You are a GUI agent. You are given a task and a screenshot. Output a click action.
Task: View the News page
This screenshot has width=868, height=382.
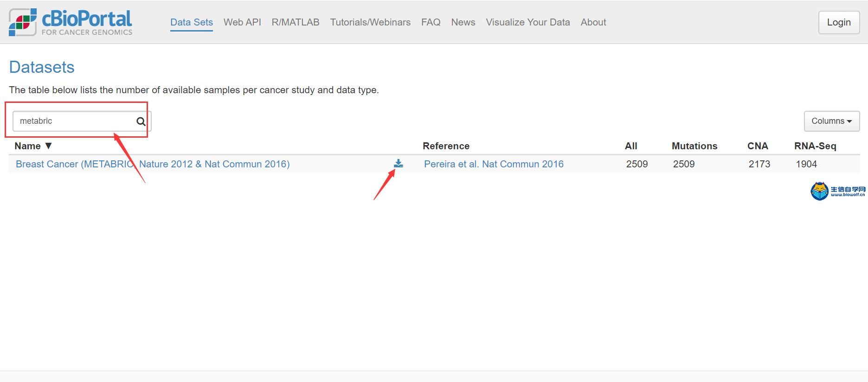point(463,22)
